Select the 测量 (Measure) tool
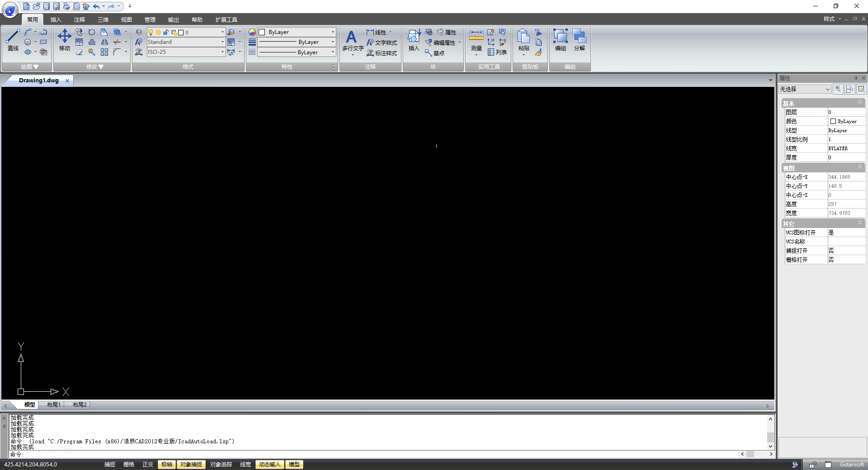Screen dimensions: 868x470 (476, 41)
